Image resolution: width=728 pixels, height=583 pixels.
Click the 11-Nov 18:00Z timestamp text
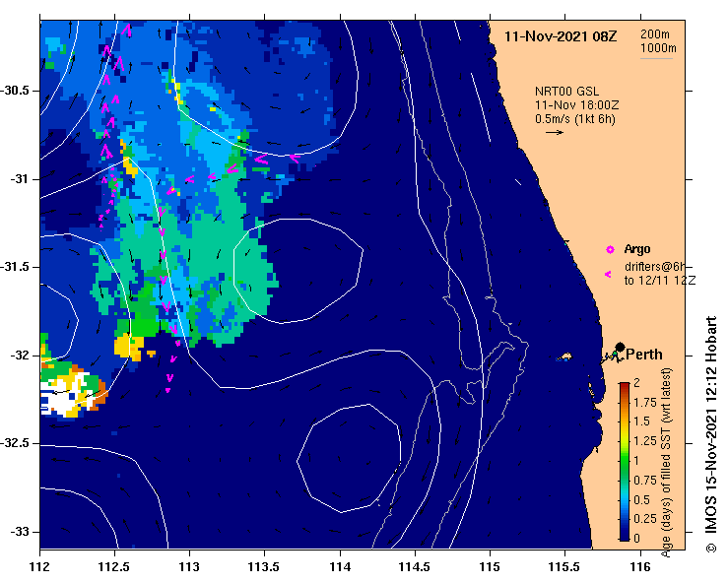pyautogui.click(x=576, y=105)
